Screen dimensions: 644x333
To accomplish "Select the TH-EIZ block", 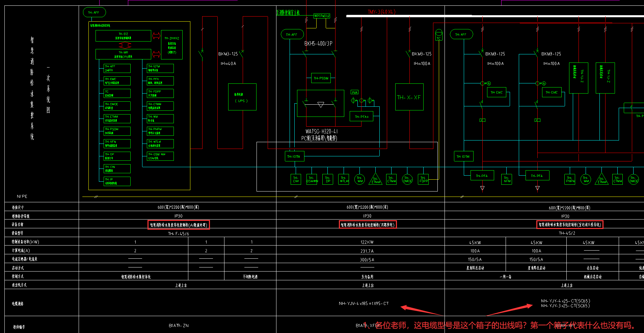I will click(123, 36).
